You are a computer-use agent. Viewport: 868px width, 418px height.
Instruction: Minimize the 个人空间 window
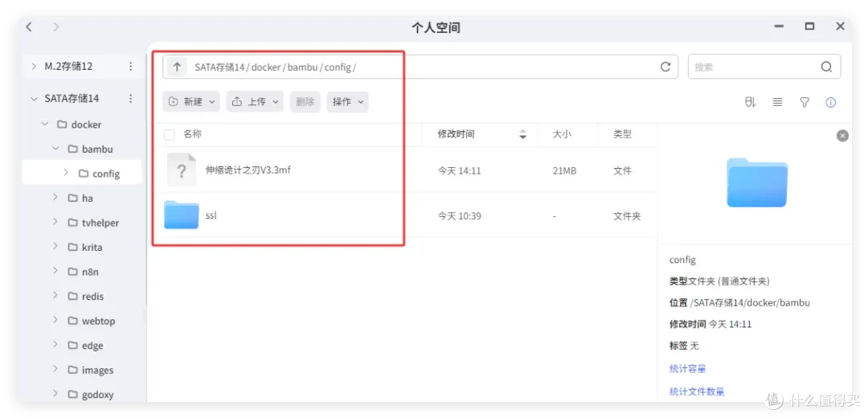(780, 26)
